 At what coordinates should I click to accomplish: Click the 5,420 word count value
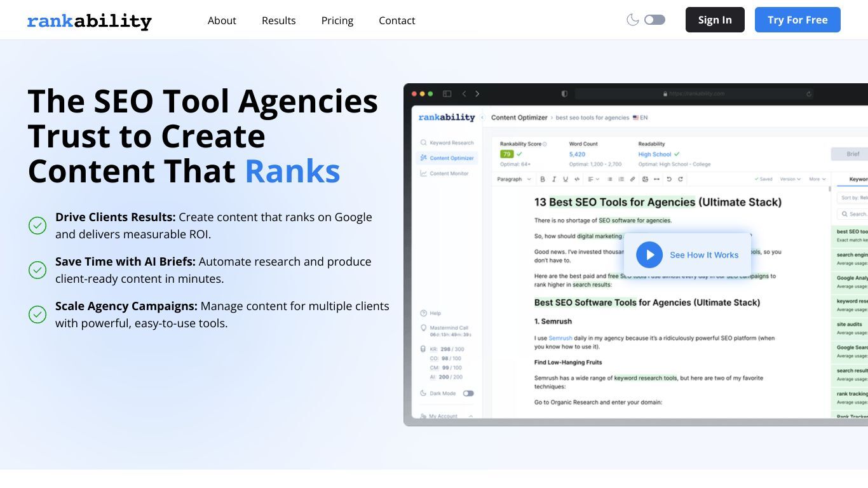click(x=577, y=154)
